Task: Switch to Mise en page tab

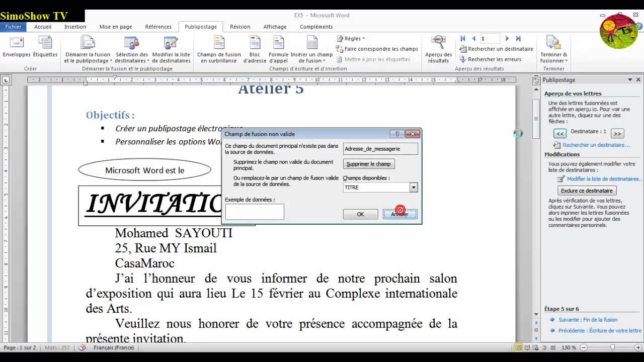Action: click(116, 27)
